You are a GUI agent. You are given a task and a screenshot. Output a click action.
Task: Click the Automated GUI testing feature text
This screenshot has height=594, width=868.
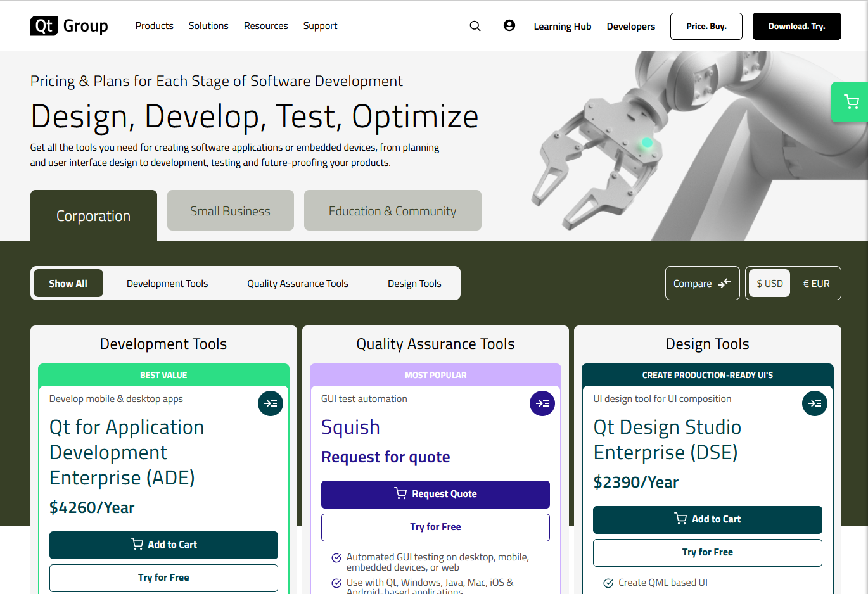(438, 562)
